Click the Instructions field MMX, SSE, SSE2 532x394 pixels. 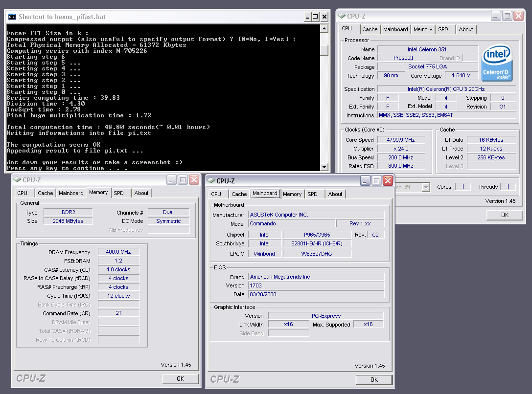tap(446, 115)
